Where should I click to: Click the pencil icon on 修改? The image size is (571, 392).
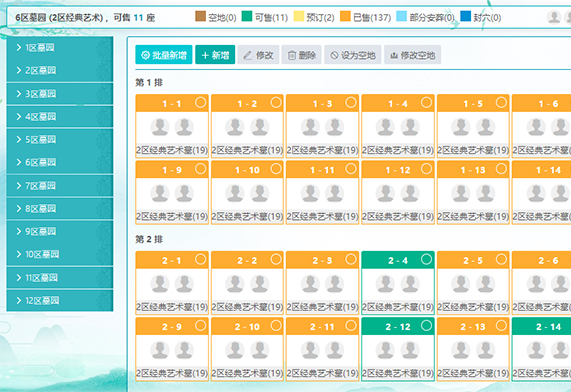coord(248,55)
